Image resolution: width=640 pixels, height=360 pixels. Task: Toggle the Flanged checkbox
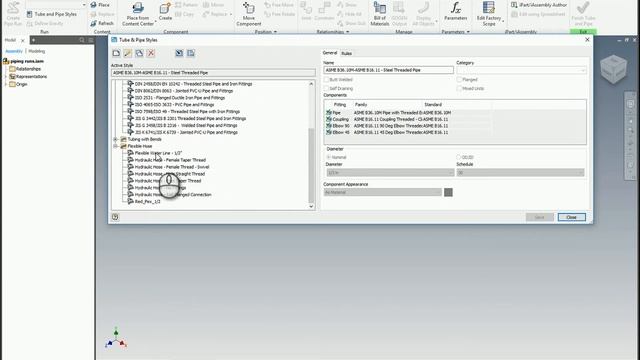pos(459,80)
